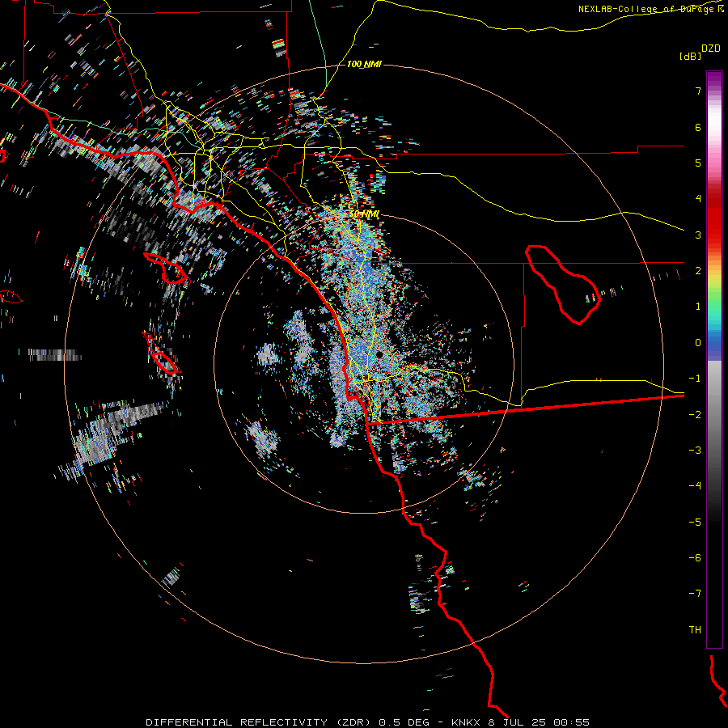Click the KNKX station ID in the caption
The height and width of the screenshot is (728, 728).
pyautogui.click(x=467, y=722)
